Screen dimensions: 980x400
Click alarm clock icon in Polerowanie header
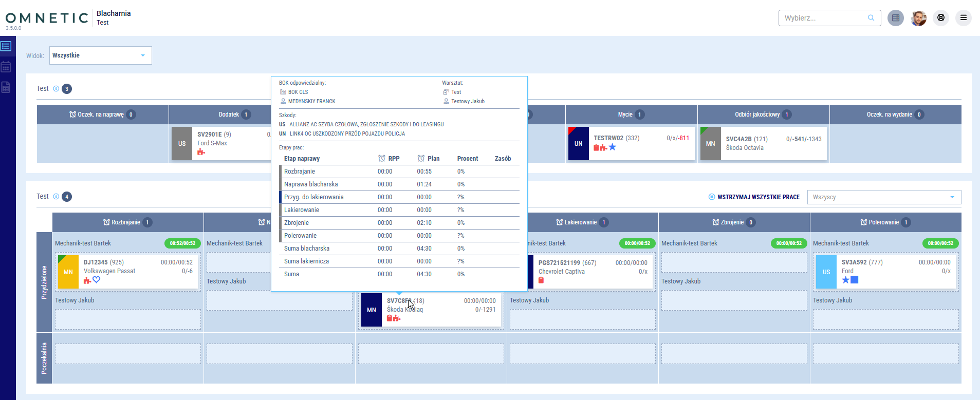click(864, 222)
